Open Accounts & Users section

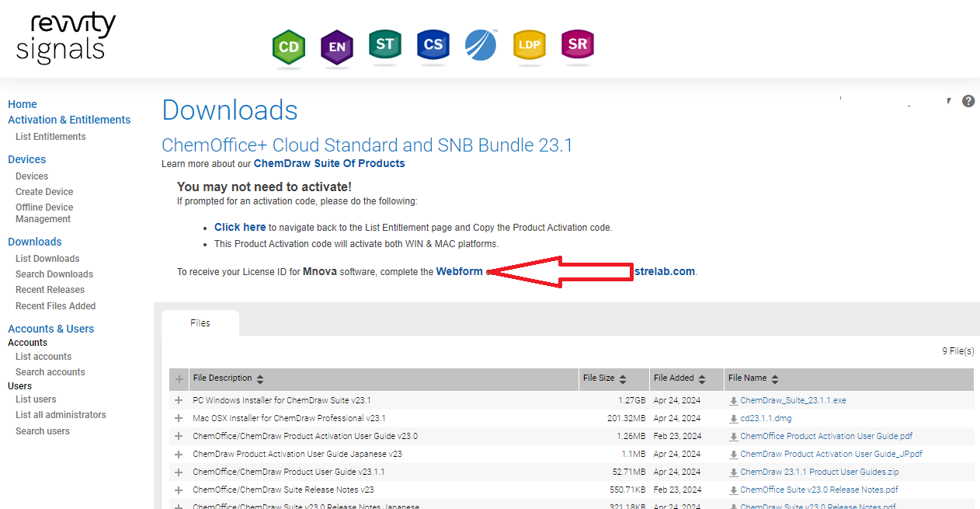click(x=51, y=329)
